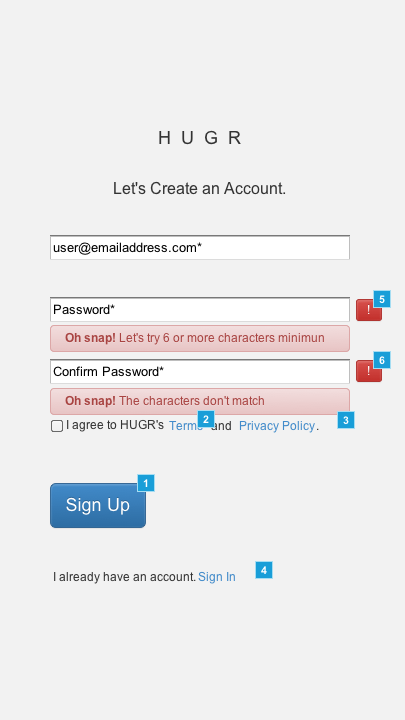Click the characters don't match error alert
The image size is (405, 720).
pyautogui.click(x=200, y=401)
